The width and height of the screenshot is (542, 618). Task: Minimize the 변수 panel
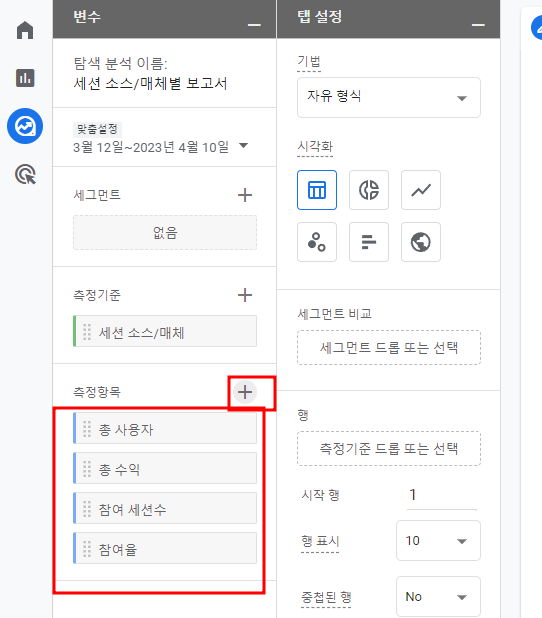(254, 25)
